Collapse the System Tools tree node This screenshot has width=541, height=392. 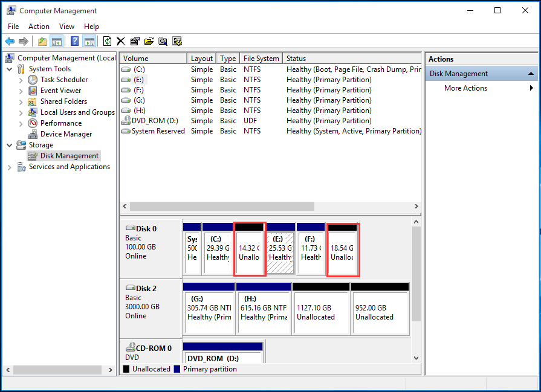[10, 69]
